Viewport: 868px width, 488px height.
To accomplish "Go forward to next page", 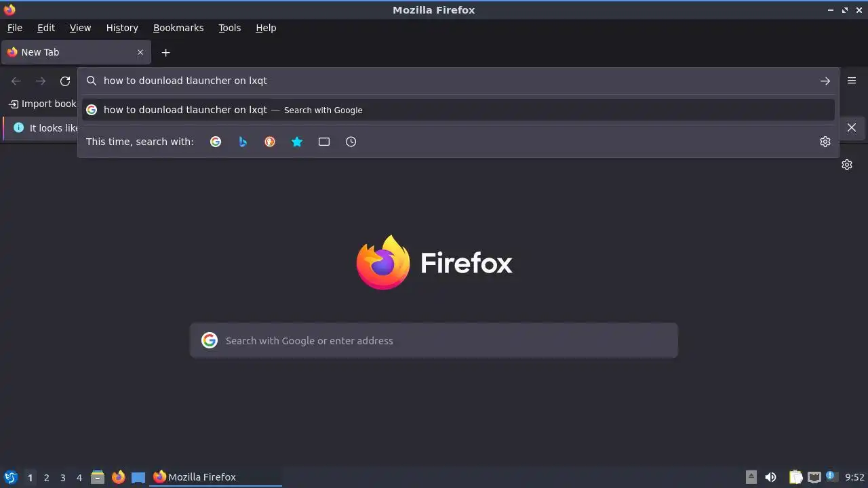I will [41, 81].
